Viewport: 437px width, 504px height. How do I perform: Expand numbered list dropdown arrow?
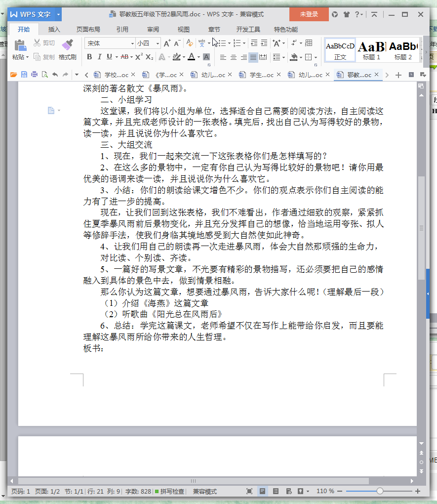[x=244, y=43]
